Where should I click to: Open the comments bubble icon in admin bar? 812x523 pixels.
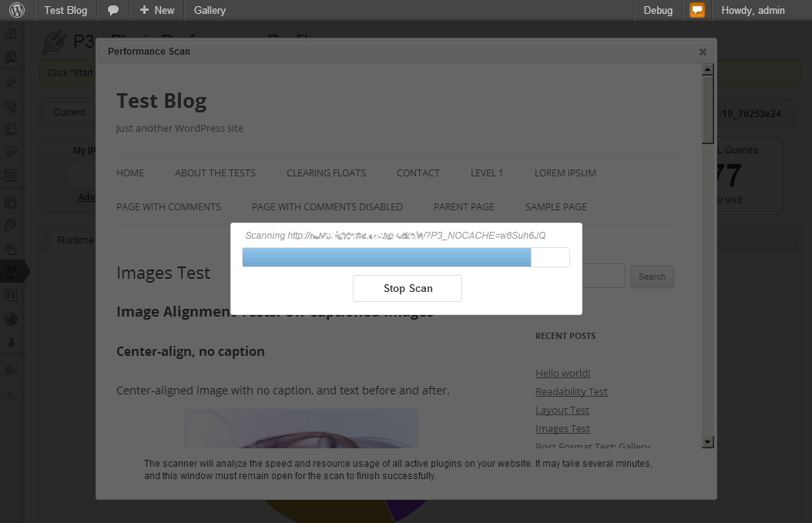(x=113, y=11)
